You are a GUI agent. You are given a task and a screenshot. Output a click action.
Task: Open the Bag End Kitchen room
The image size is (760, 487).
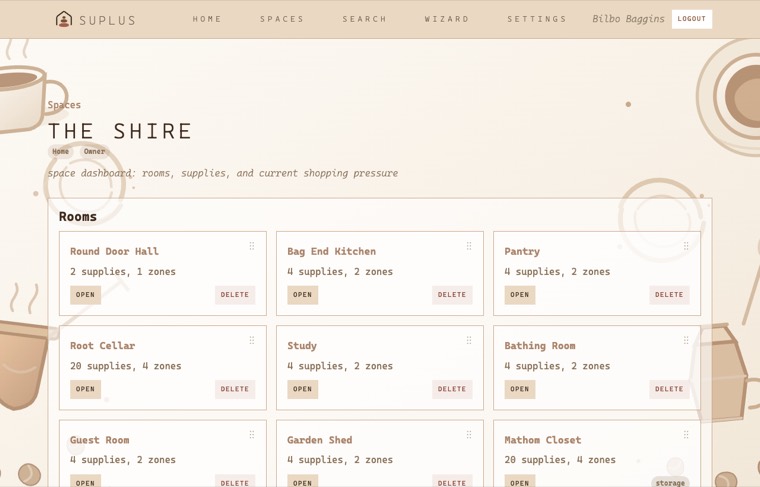pos(302,295)
